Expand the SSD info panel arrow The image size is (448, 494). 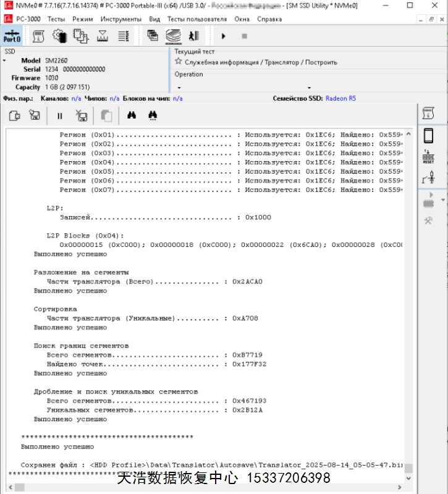(x=5, y=61)
